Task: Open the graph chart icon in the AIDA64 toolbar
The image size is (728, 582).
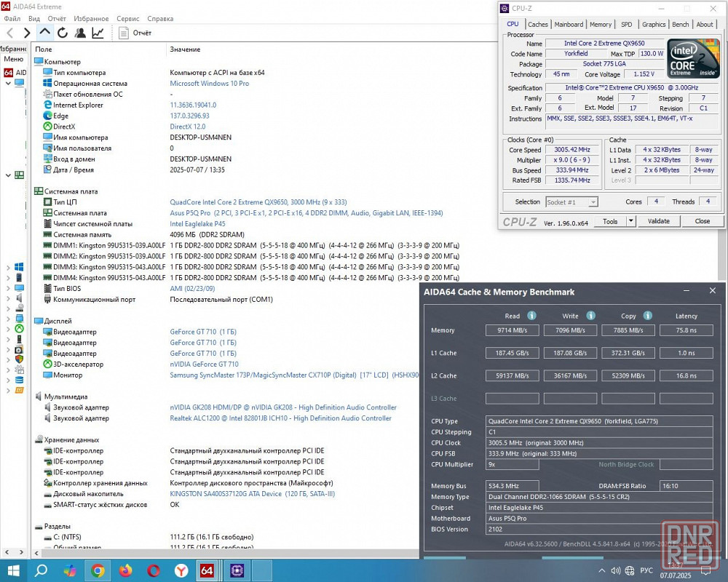Action: [98, 33]
